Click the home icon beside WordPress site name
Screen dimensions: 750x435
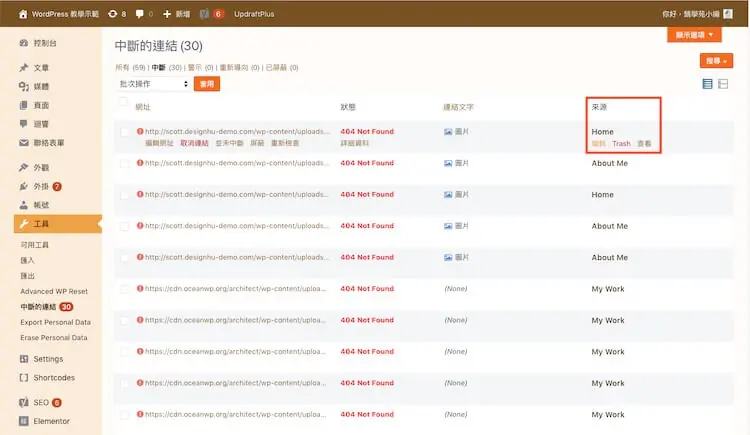coord(23,14)
